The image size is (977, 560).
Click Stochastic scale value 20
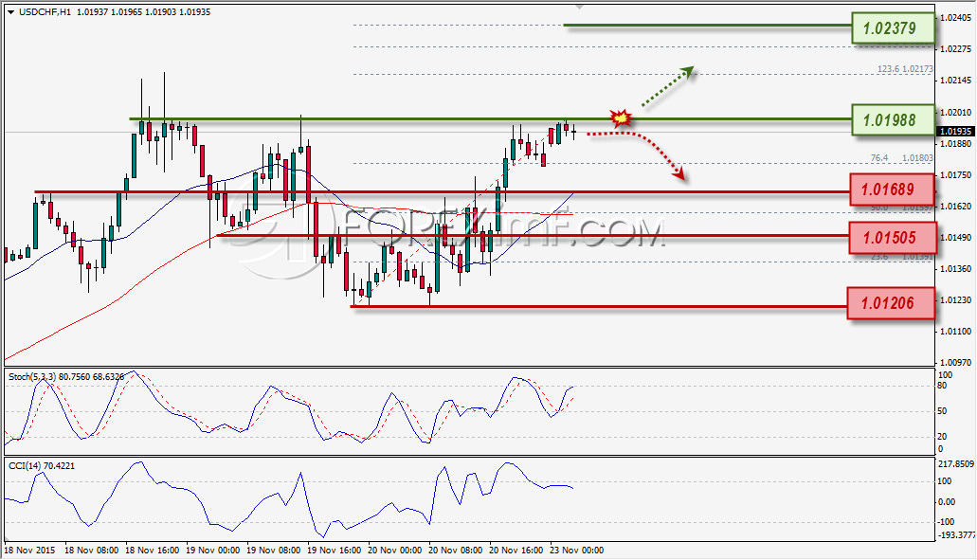pos(942,437)
